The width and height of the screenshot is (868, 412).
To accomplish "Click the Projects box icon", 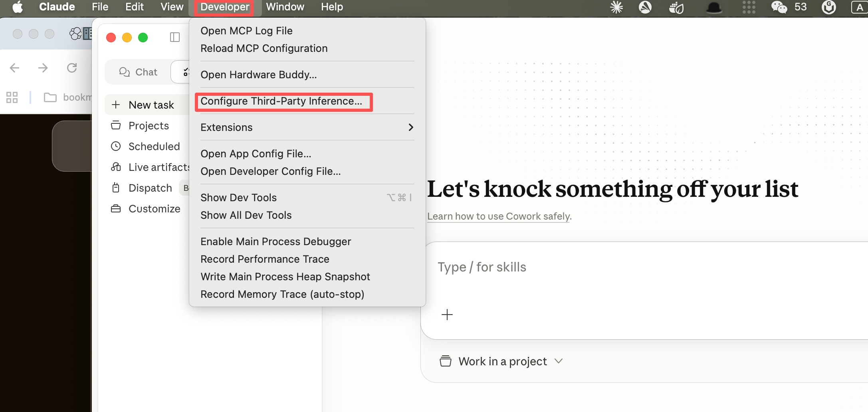I will click(116, 125).
